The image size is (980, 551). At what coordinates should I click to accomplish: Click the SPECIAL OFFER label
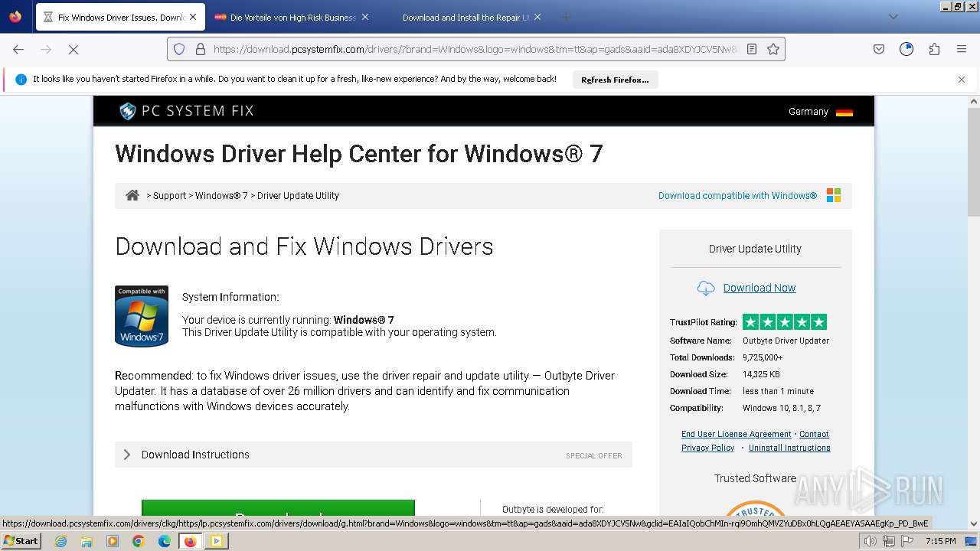click(594, 455)
